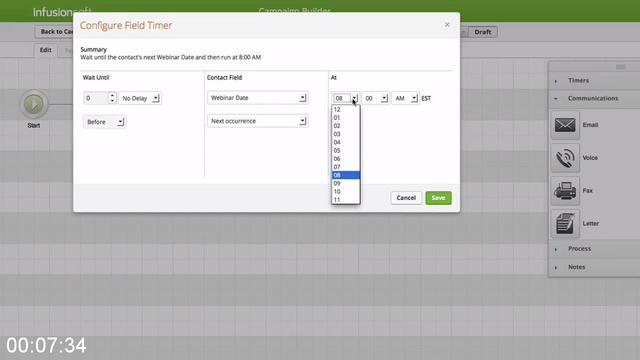Choose hour 06 from the list
The image size is (640, 360).
[346, 158]
